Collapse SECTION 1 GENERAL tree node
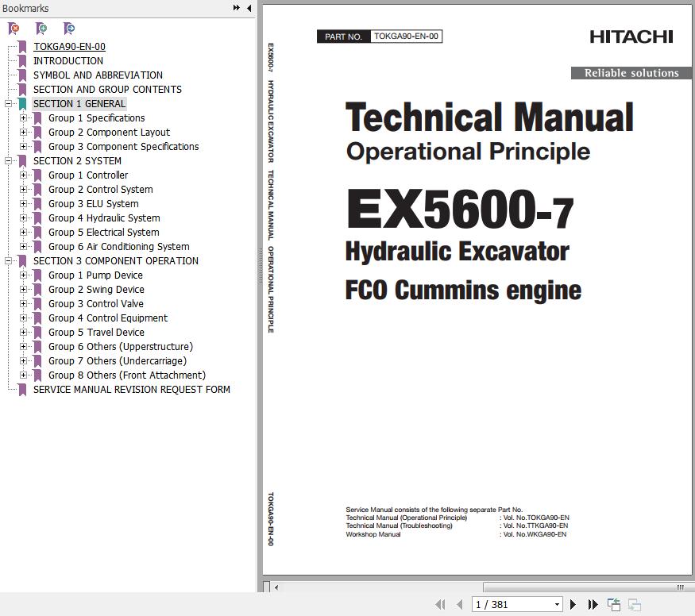The image size is (695, 616). 9,104
